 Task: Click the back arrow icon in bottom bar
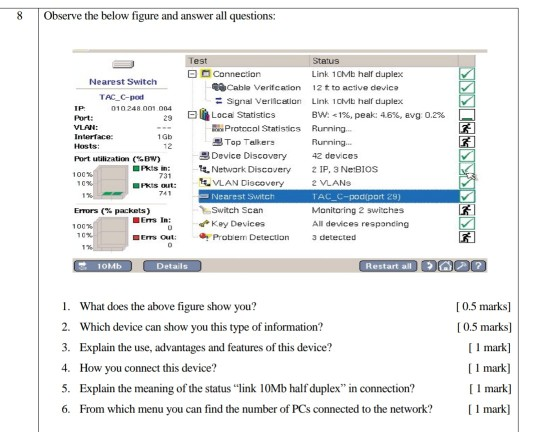click(x=429, y=266)
